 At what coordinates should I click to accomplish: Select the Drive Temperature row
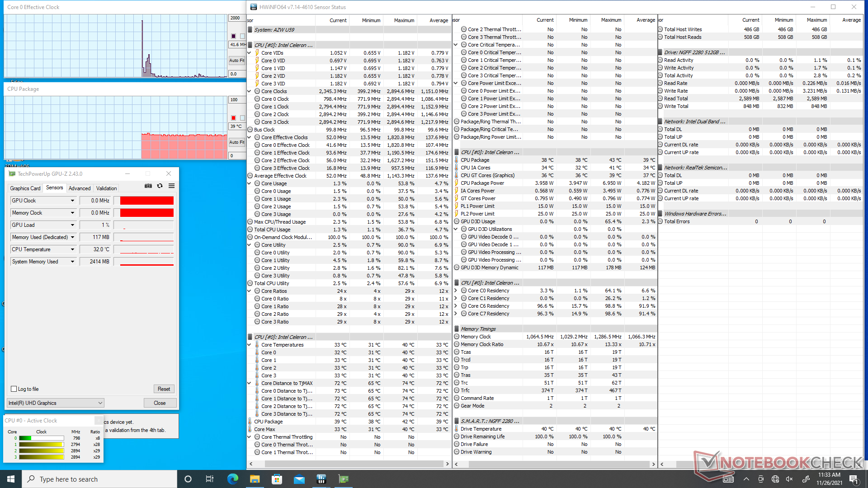pyautogui.click(x=555, y=429)
